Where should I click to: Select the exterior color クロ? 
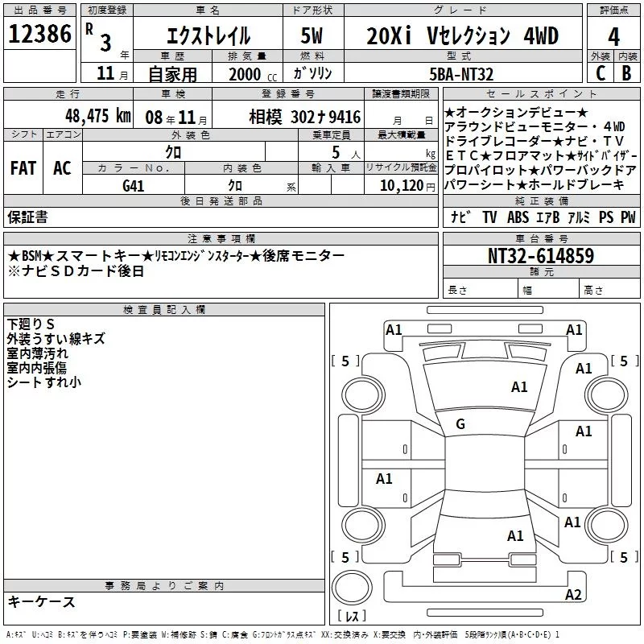[x=173, y=152]
